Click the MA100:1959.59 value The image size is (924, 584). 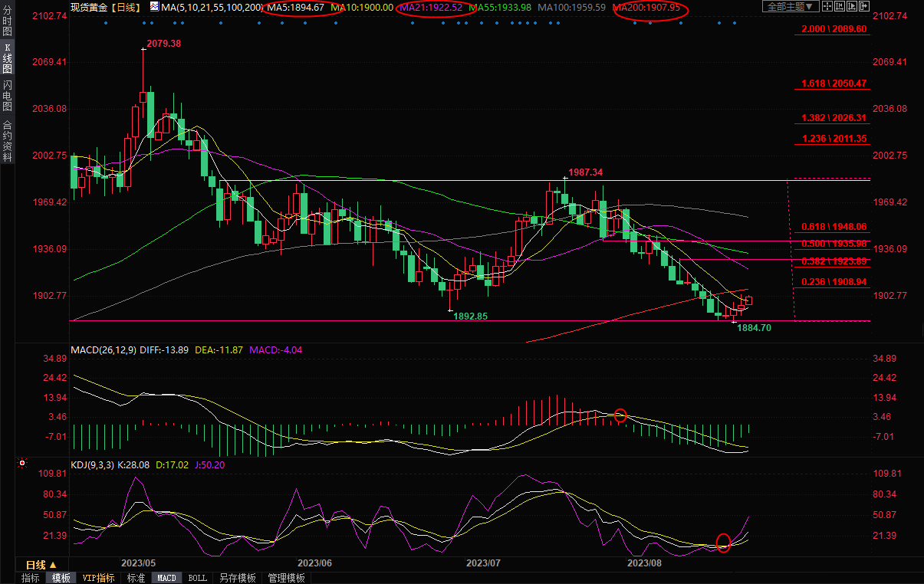tap(571, 7)
